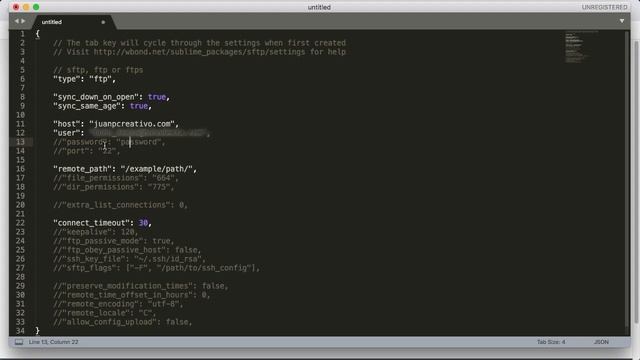
Task: Open the tab list dropdown arrow
Action: point(622,21)
